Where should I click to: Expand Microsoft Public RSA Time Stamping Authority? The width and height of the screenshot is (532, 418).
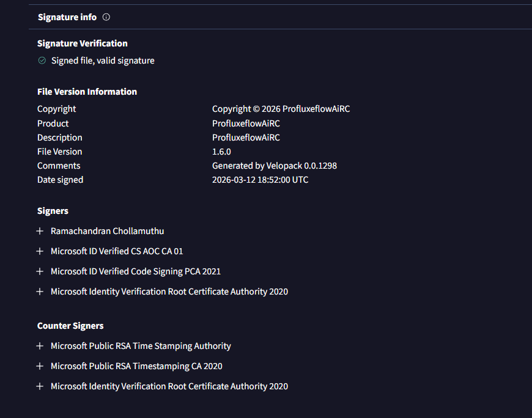coord(40,346)
